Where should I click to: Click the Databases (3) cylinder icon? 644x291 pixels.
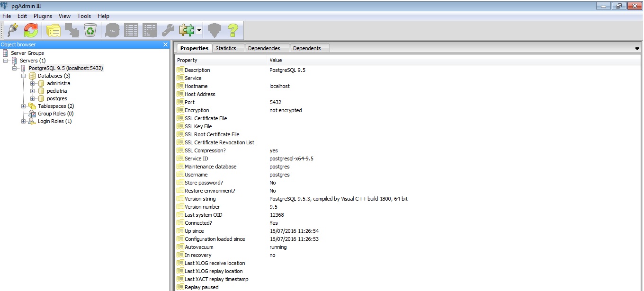[x=32, y=76]
